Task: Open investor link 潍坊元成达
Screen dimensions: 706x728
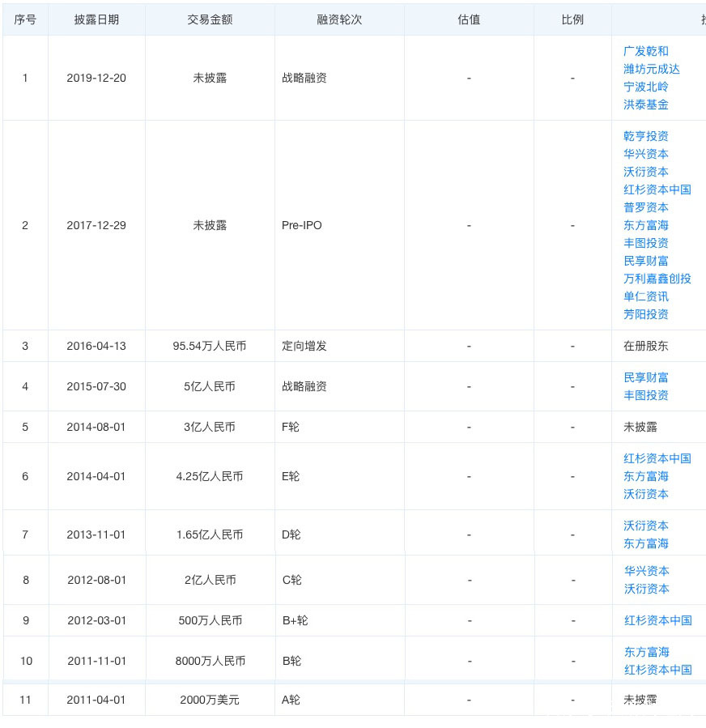Action: pos(651,69)
